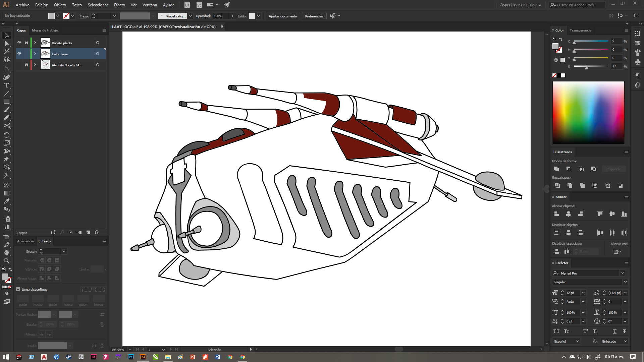Screen dimensions: 644x362
Task: Expand the Color base layer
Action: (x=35, y=54)
